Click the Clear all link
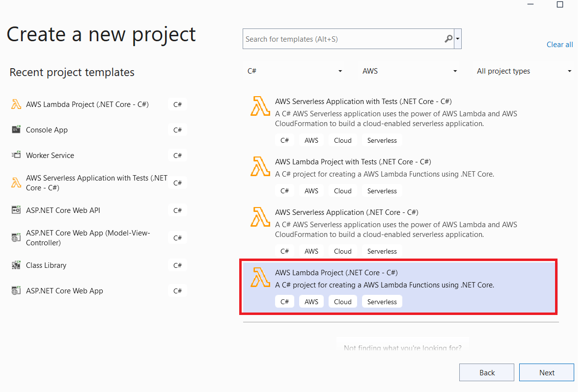 pyautogui.click(x=559, y=44)
